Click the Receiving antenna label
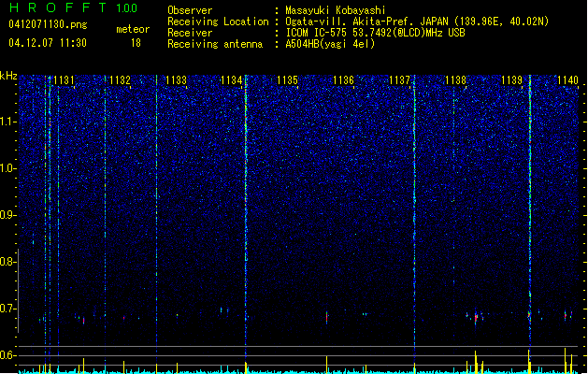 (215, 44)
